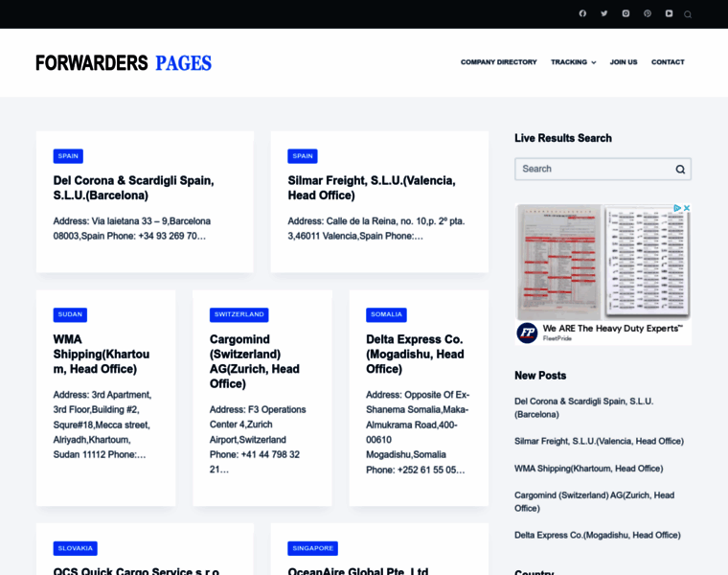Open Silmar Freight, S.L.U. listing title
This screenshot has height=575, width=728.
tap(372, 188)
